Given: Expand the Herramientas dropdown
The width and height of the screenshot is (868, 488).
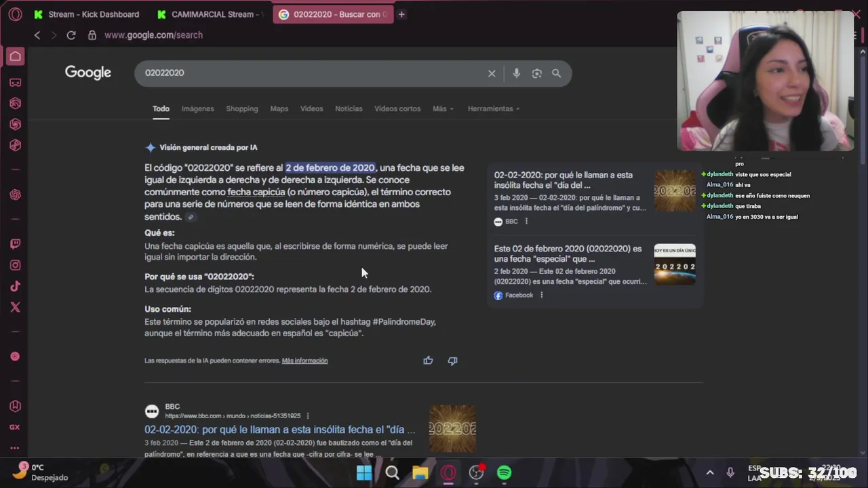Looking at the screenshot, I should (494, 109).
